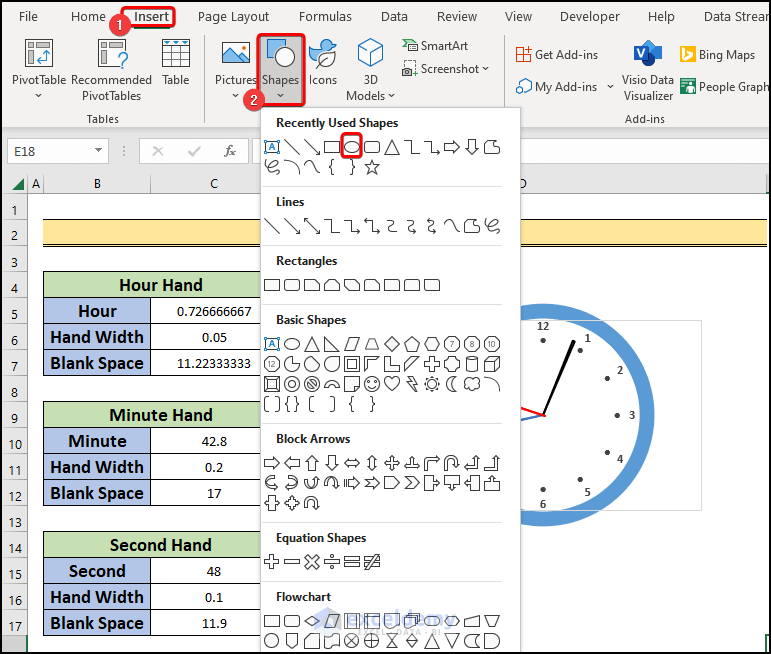The width and height of the screenshot is (771, 654).
Task: Open the PivotTable button
Action: (x=39, y=67)
